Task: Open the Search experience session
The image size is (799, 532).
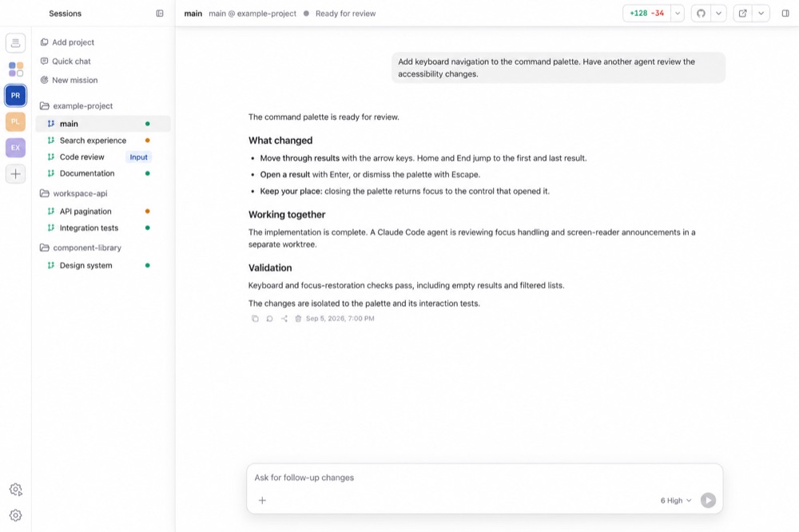Action: [103, 141]
